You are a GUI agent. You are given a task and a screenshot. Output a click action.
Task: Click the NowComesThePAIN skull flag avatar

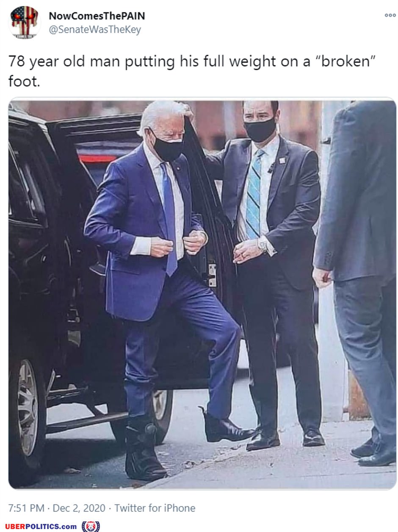24,23
